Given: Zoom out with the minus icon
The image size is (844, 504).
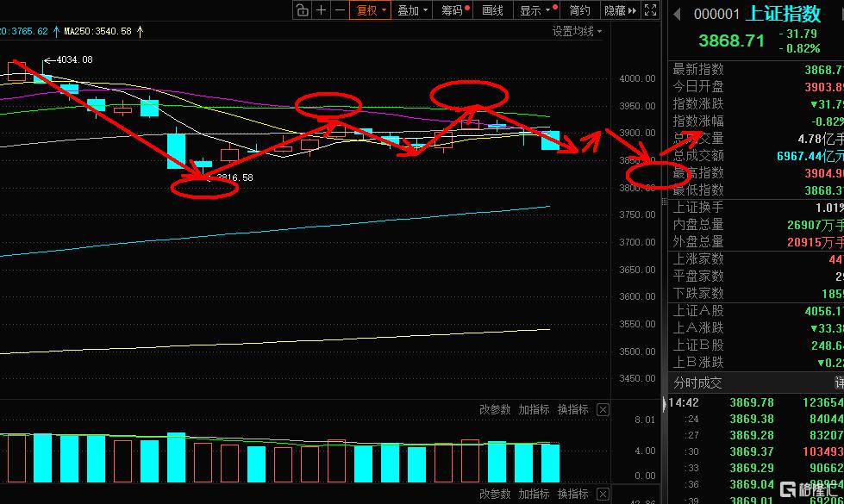Looking at the screenshot, I should pyautogui.click(x=340, y=10).
